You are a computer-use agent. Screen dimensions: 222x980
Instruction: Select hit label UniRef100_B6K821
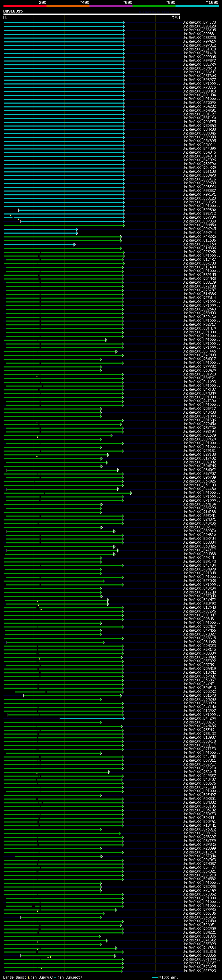coord(199,871)
